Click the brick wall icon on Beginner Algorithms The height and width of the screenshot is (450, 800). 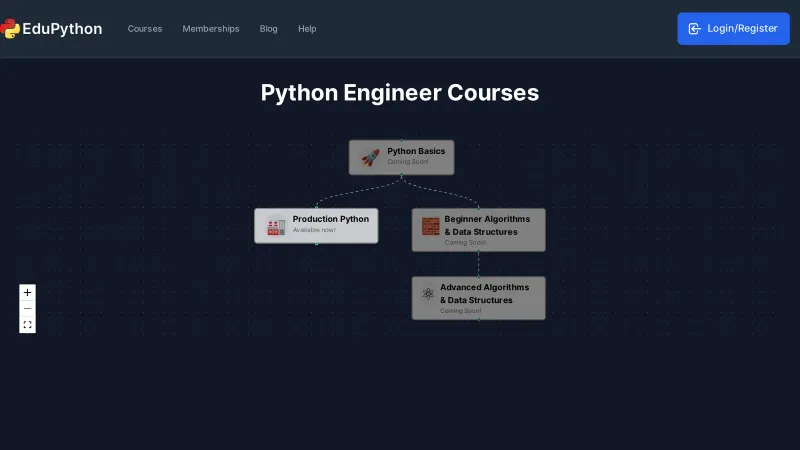coord(430,226)
